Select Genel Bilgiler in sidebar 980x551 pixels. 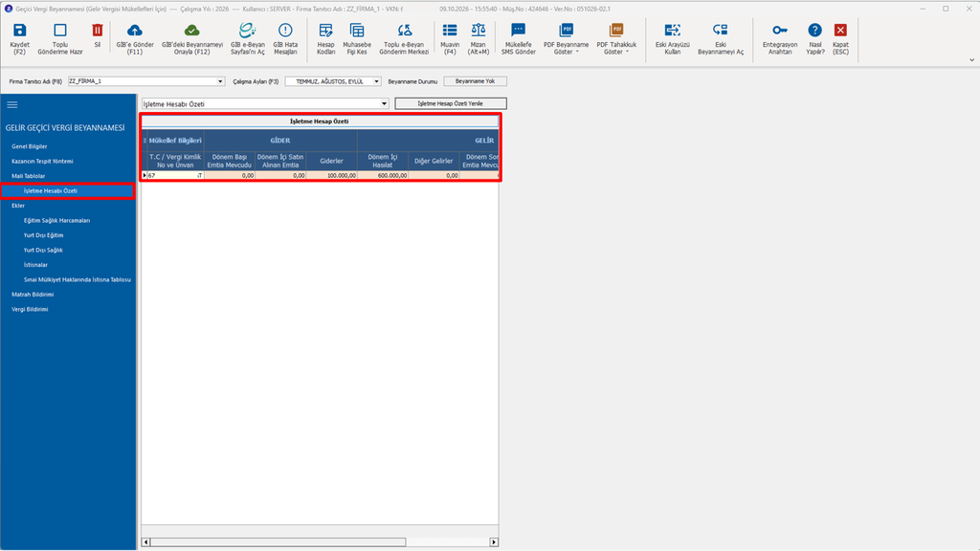point(30,146)
